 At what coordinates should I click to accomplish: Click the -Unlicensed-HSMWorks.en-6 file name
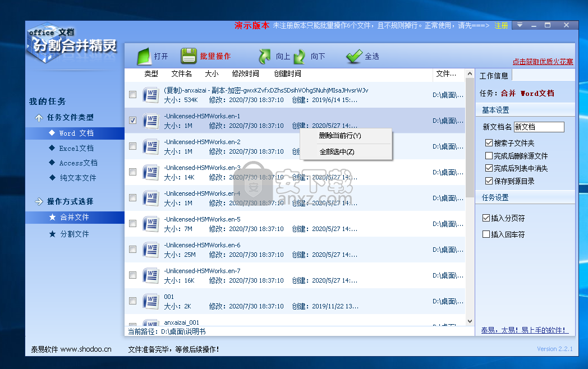point(202,245)
